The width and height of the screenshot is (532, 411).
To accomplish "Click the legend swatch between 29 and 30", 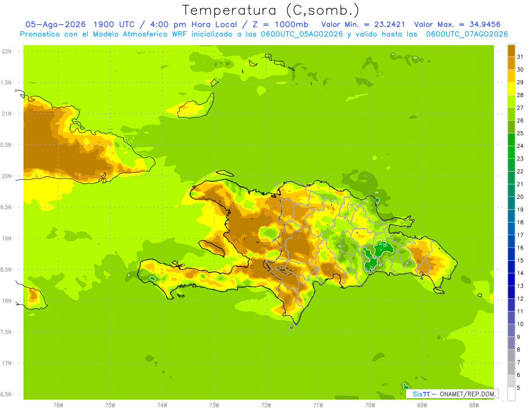I will pos(511,76).
